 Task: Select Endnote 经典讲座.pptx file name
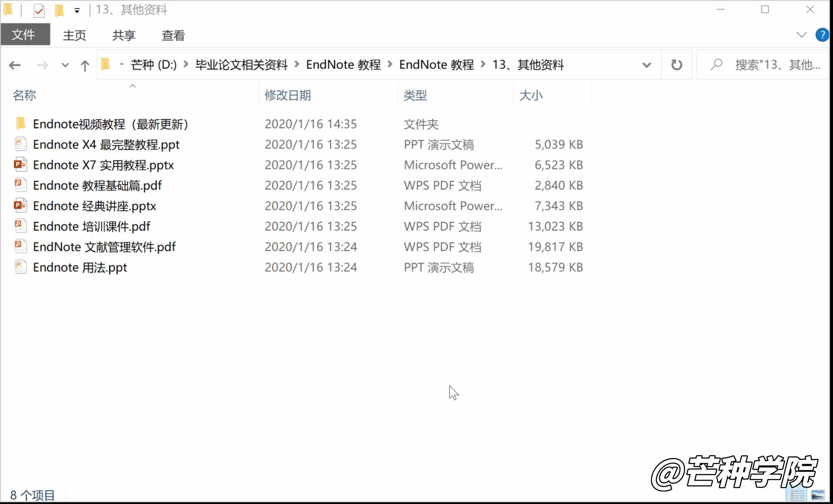[x=95, y=206]
